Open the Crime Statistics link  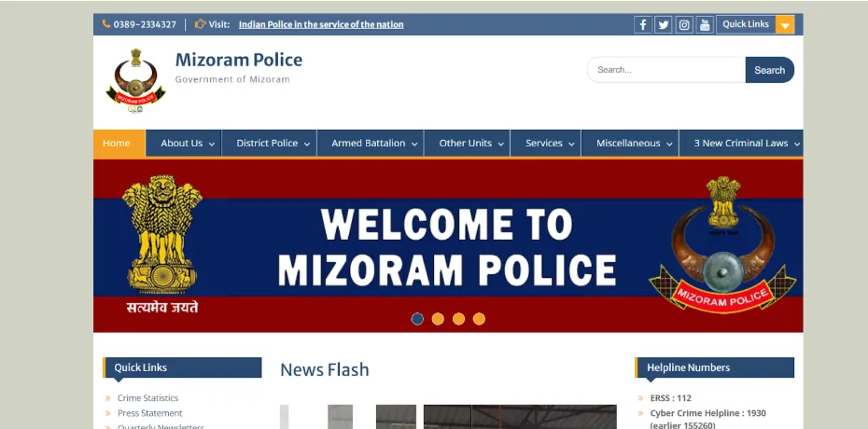[x=147, y=398]
